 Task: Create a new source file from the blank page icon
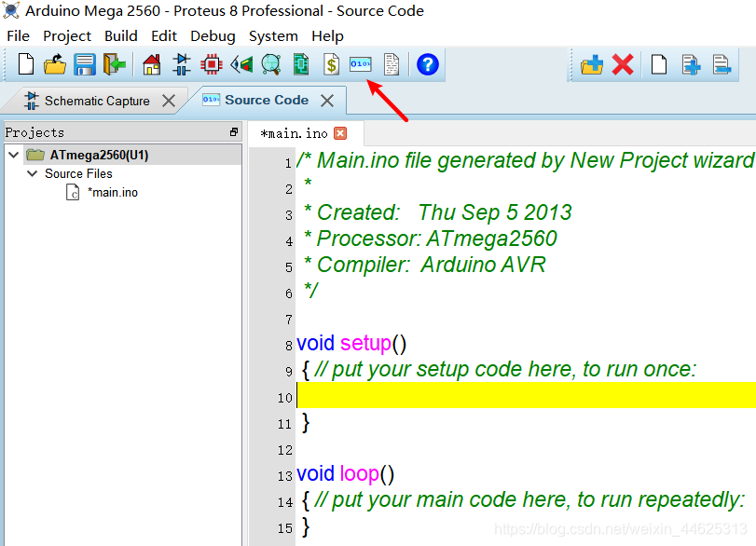[659, 64]
